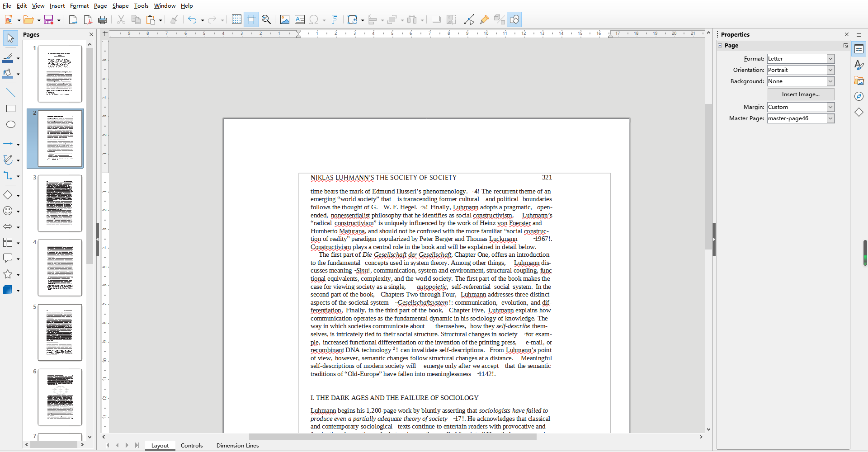
Task: Select the Ellipse tool
Action: coord(11,125)
